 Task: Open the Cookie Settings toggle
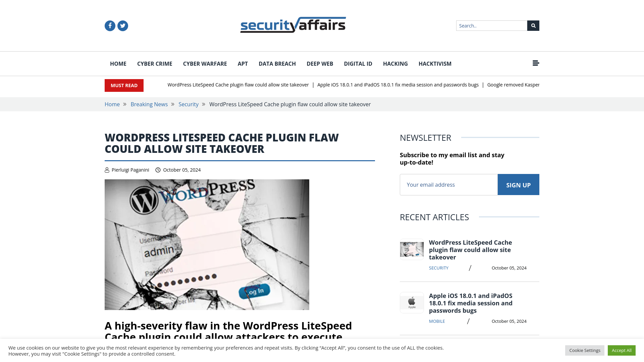click(585, 350)
